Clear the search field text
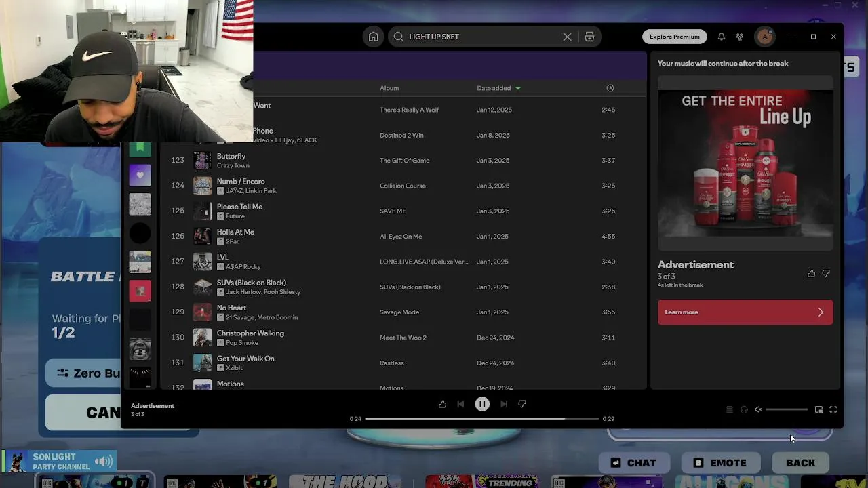 point(567,37)
